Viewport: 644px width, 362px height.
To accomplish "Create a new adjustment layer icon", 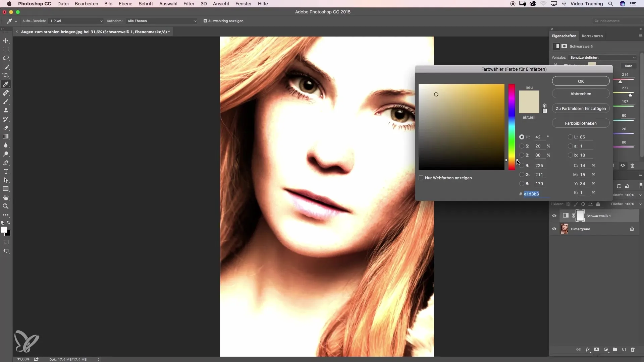I will click(x=606, y=350).
